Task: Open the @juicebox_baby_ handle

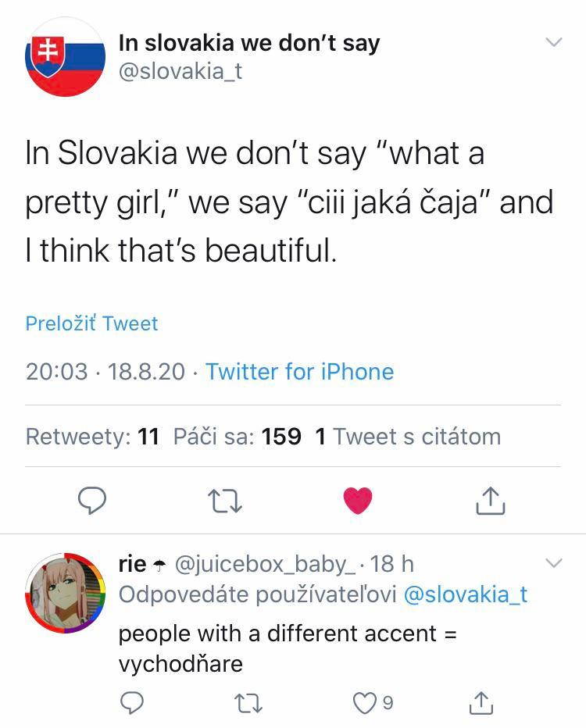Action: (x=269, y=563)
